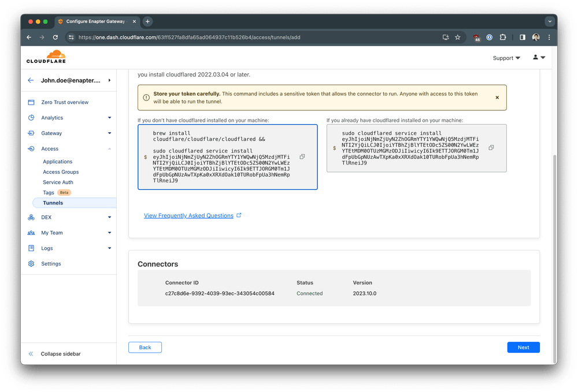
Task: Open the account dropdown in top-right
Action: [538, 58]
